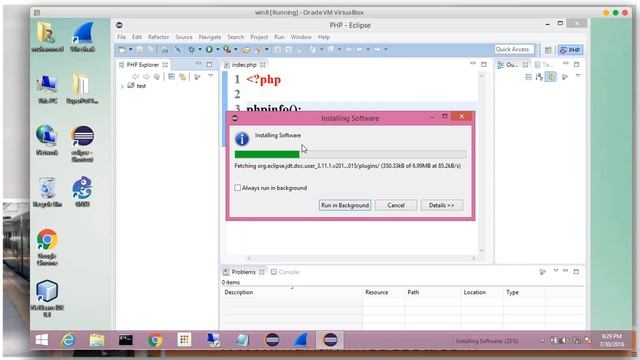Enable Always run in background checkbox
The image size is (640, 360).
pos(238,188)
